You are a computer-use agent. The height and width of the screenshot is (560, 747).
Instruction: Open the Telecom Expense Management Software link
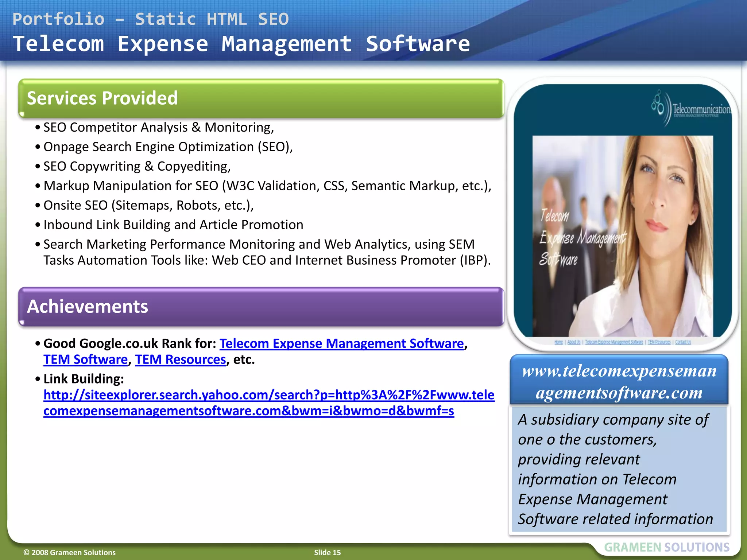pyautogui.click(x=341, y=343)
